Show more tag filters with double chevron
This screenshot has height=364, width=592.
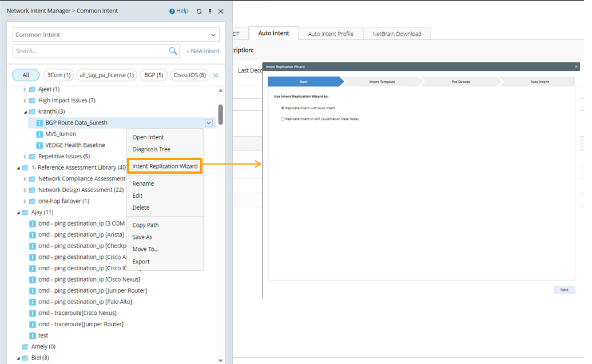216,75
